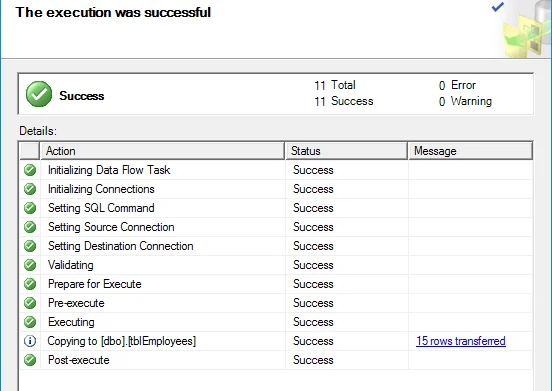552x391 pixels.
Task: Click the blank header cell before Action
Action: [x=30, y=151]
